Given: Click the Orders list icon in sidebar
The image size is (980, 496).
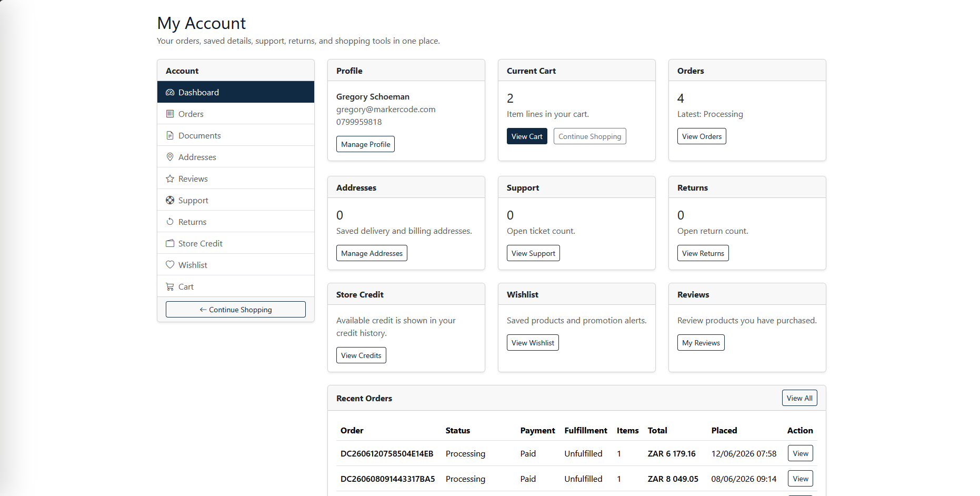Looking at the screenshot, I should 170,114.
